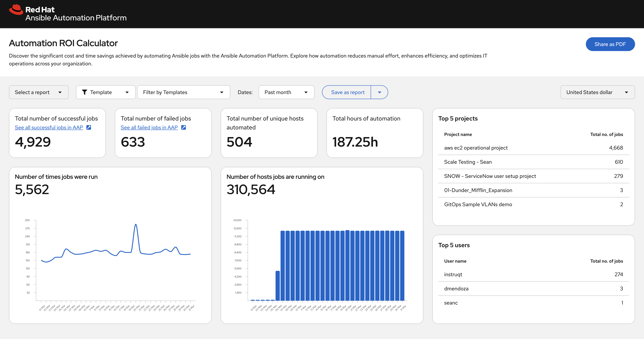
Task: Open the Save as report split arrow
Action: coord(379,92)
